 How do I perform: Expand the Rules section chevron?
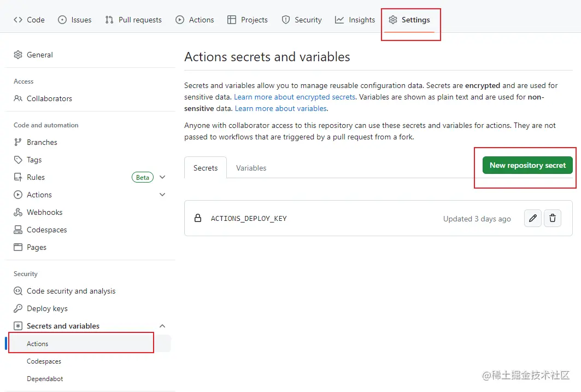(x=162, y=177)
